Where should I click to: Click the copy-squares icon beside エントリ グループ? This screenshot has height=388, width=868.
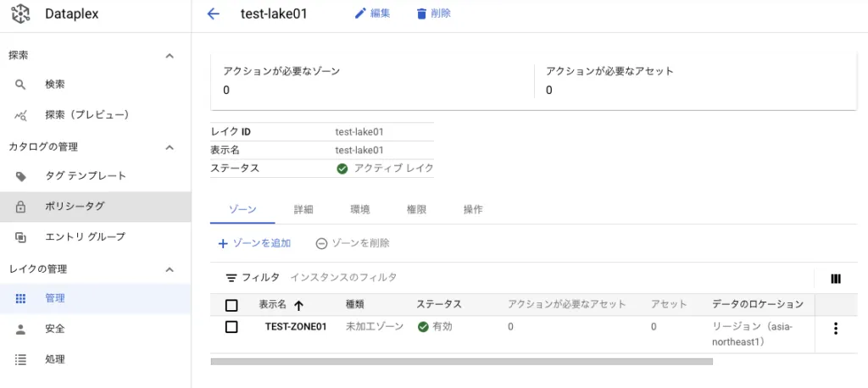point(20,237)
